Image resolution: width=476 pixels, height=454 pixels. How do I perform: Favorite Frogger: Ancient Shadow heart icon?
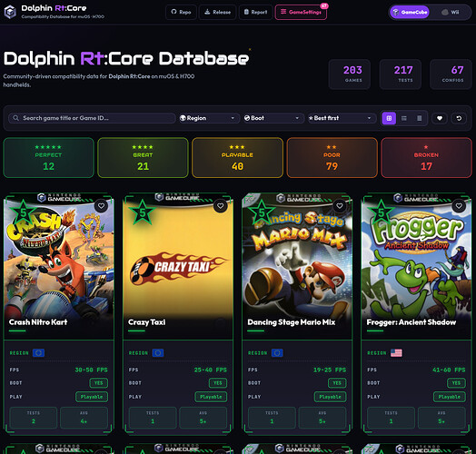(459, 206)
